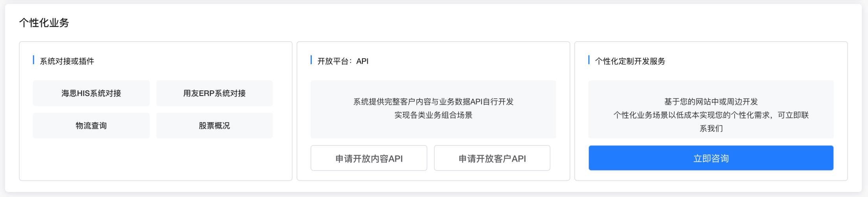Click the 系统对接或插件 section heading
Screen dimensions: 868x197
tap(67, 61)
